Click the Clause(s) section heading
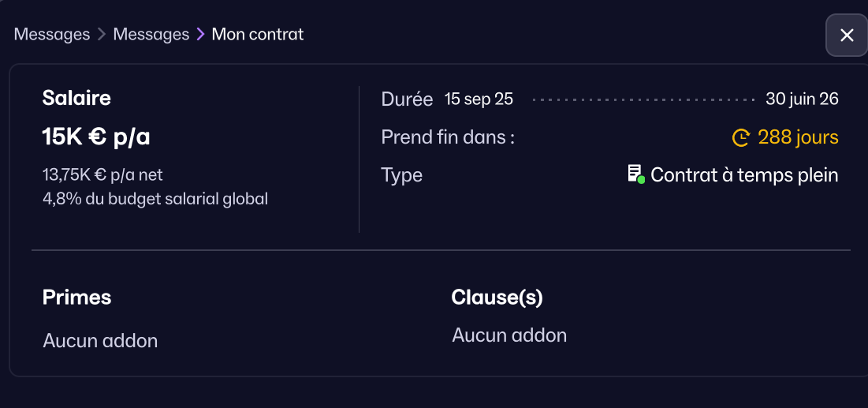 click(497, 298)
